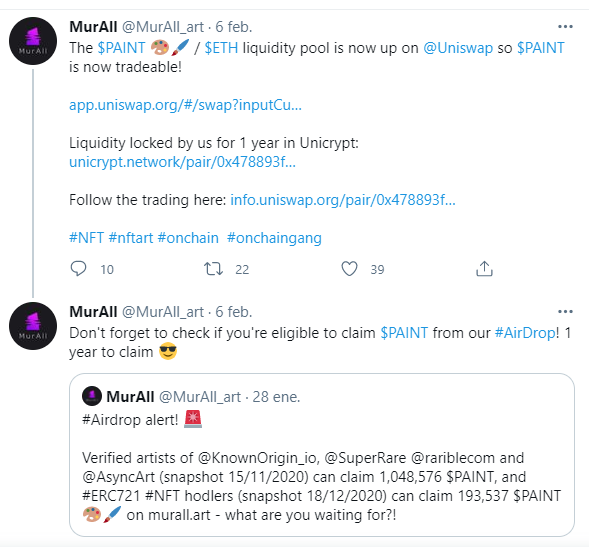Click the #nftart hashtag
589x547 pixels.
pyautogui.click(x=130, y=238)
